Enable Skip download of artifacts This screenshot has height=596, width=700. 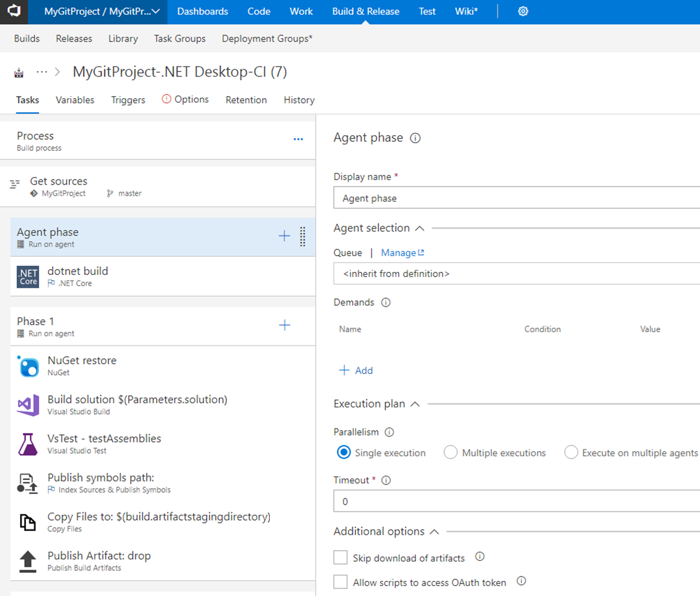coord(340,557)
